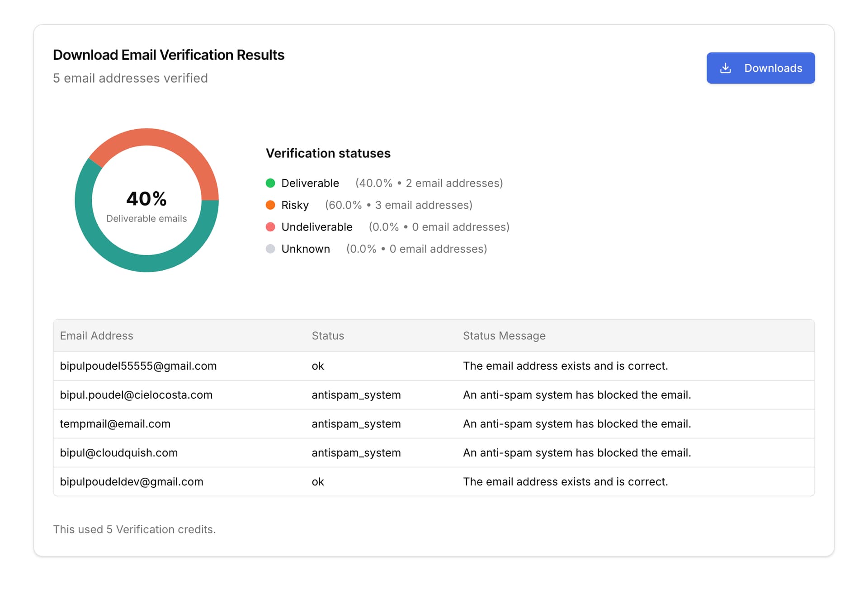Click the orange Risky legend dot

(270, 205)
